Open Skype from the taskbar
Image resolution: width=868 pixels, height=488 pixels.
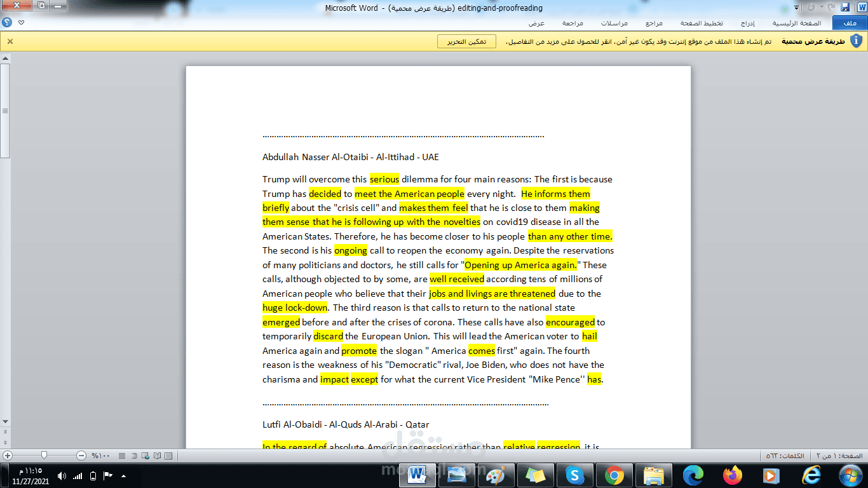[575, 475]
